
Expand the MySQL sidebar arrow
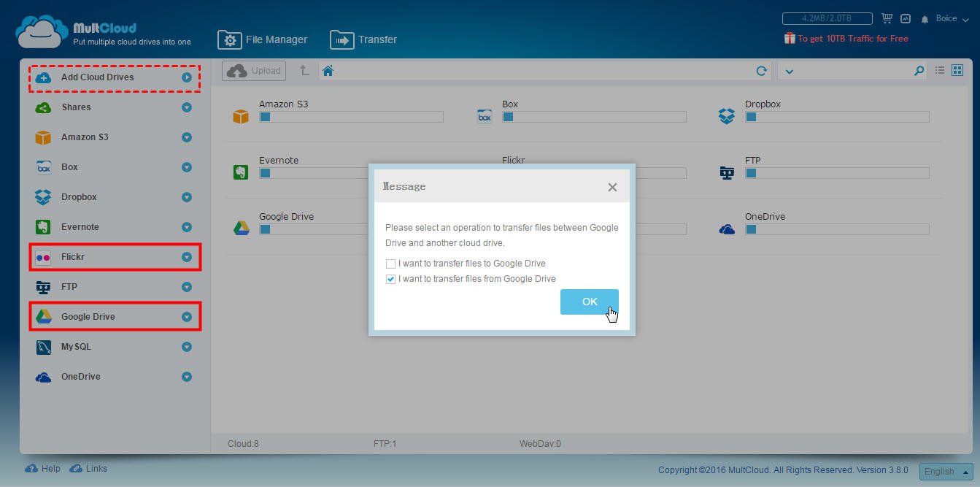coord(187,347)
